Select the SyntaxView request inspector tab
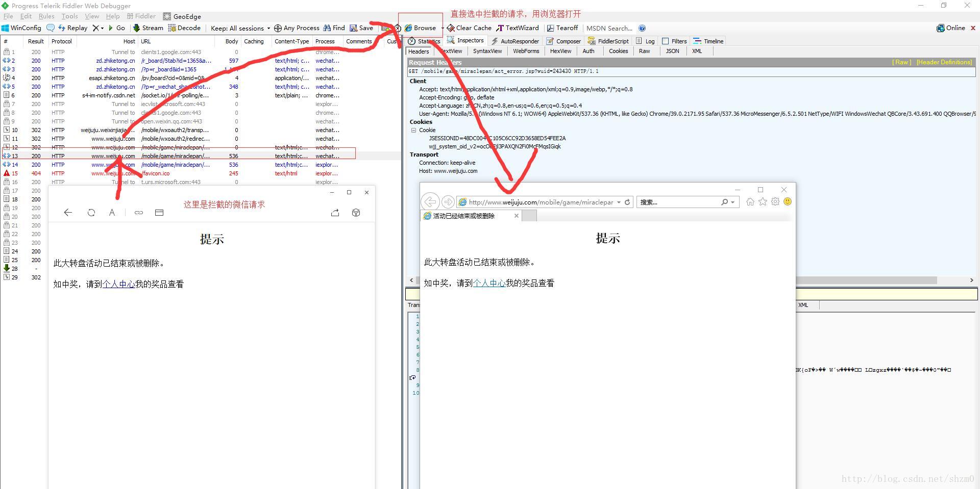The height and width of the screenshot is (489, 980). click(x=487, y=51)
